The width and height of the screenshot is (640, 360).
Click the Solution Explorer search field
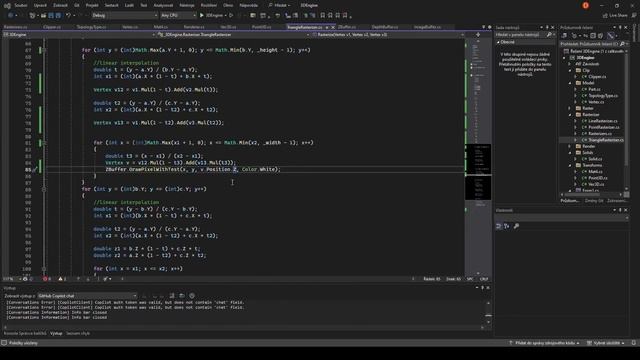click(589, 44)
